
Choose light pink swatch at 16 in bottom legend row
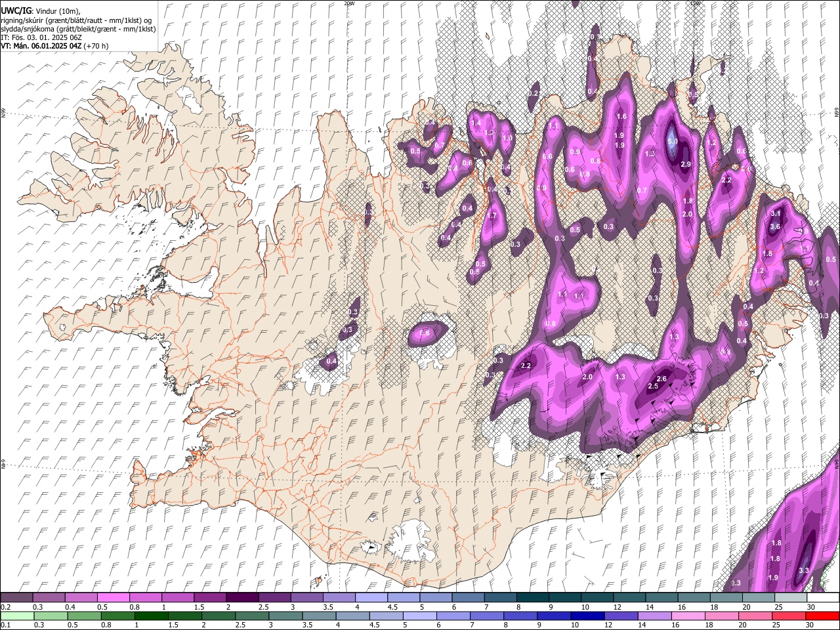[x=688, y=616]
